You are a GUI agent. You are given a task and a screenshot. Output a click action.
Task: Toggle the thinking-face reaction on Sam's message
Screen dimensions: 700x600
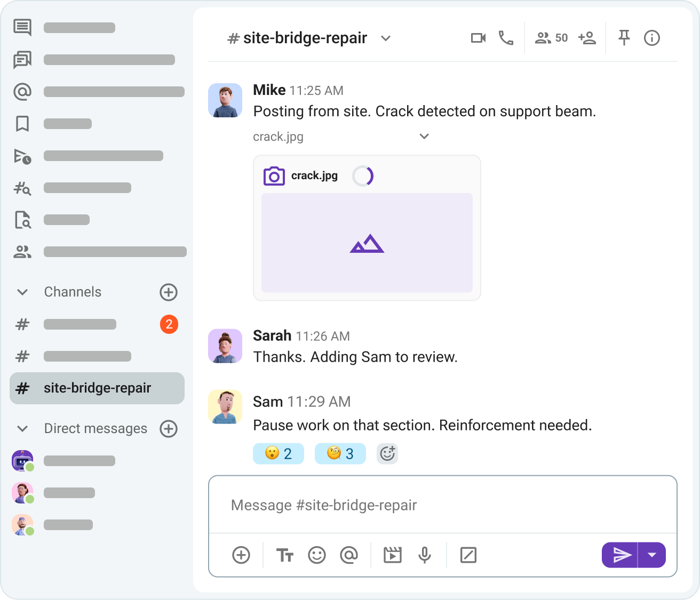[x=340, y=453]
